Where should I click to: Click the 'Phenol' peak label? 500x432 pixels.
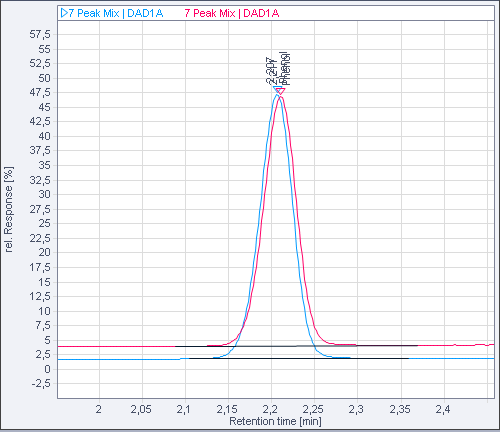(x=285, y=69)
